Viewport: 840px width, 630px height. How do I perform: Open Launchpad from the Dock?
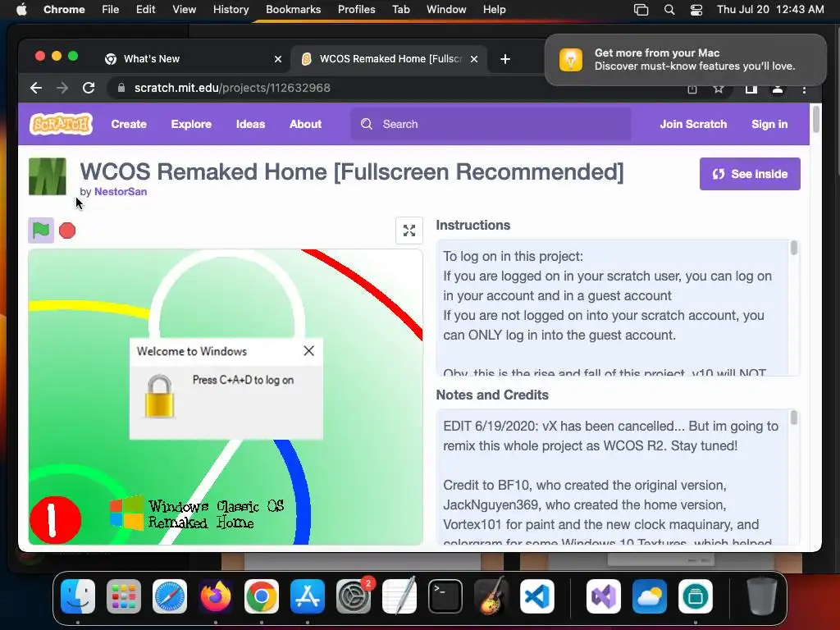[x=124, y=596]
